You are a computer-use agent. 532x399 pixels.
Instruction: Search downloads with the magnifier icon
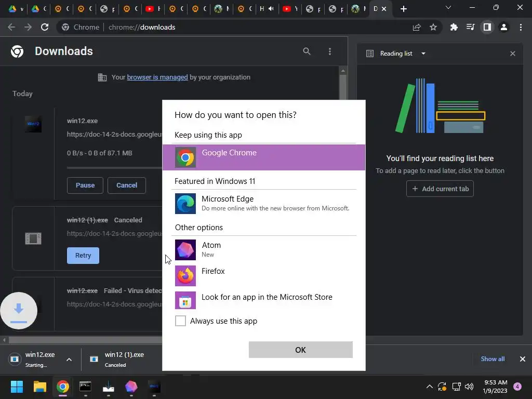click(307, 51)
